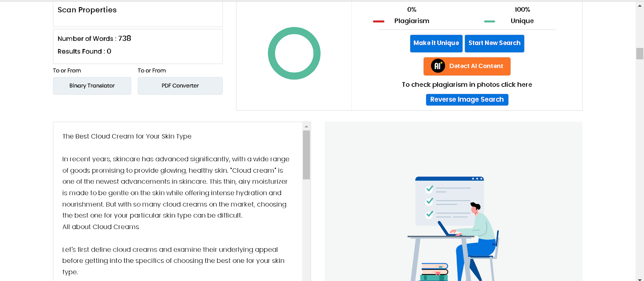Click 'To check plagiarism in photos click here'

(x=467, y=85)
